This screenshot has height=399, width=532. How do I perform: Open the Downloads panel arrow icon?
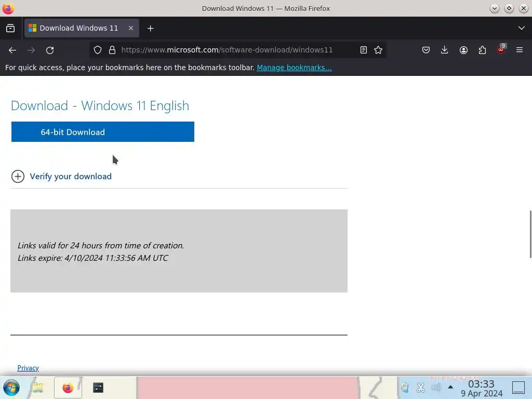[445, 50]
